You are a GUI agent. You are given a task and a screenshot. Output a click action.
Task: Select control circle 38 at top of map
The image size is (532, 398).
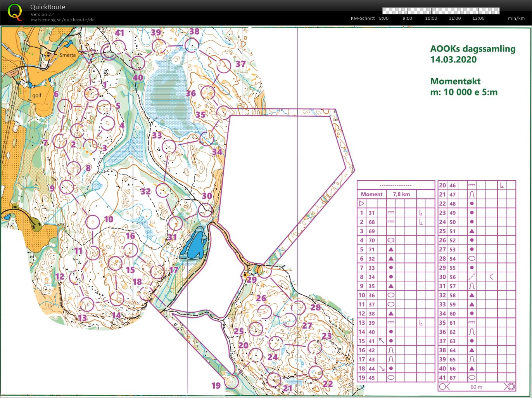coord(192,45)
